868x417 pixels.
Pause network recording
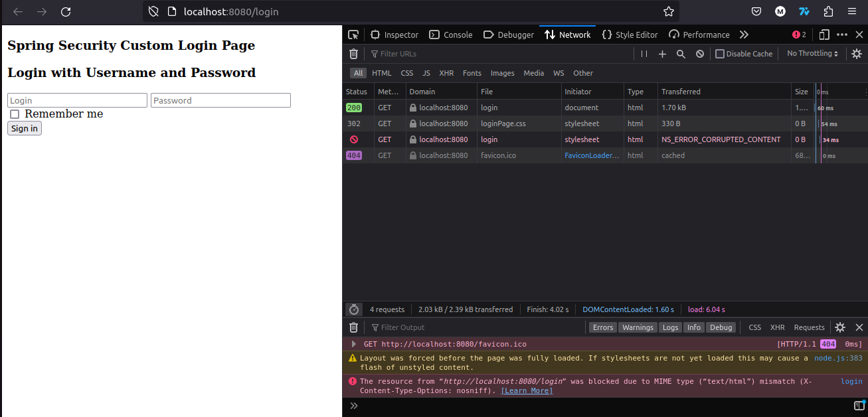(x=644, y=54)
